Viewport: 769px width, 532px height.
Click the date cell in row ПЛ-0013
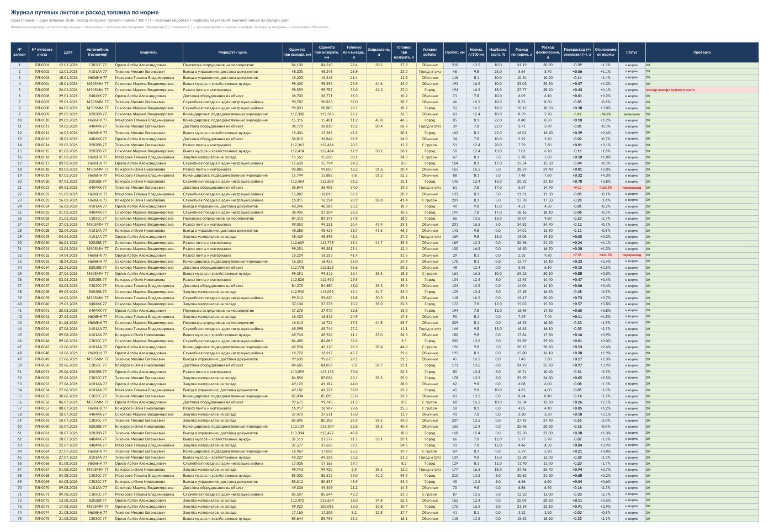[68, 139]
